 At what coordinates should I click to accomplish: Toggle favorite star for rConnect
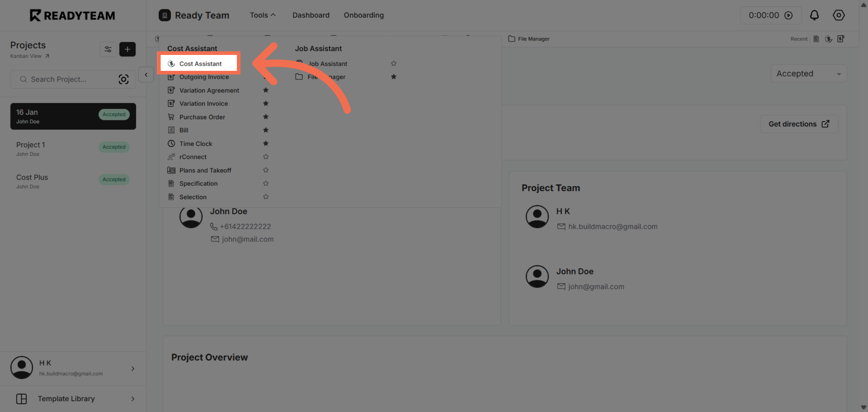tap(266, 157)
